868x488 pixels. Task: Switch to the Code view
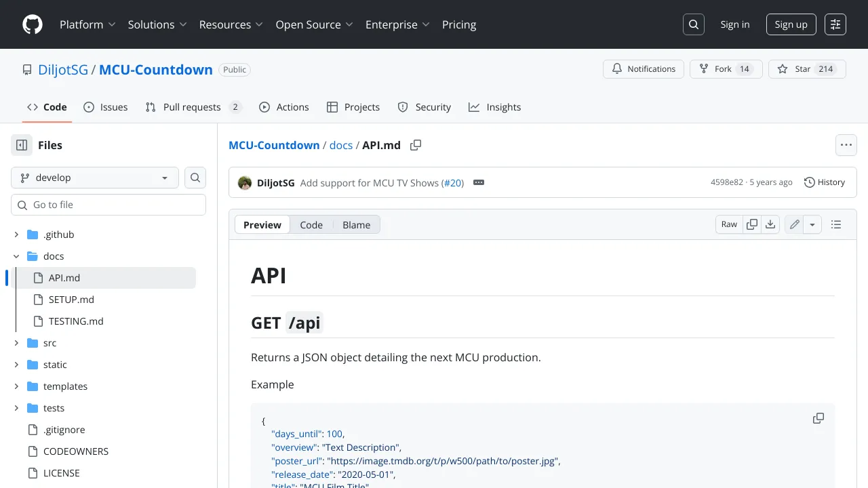coord(311,225)
